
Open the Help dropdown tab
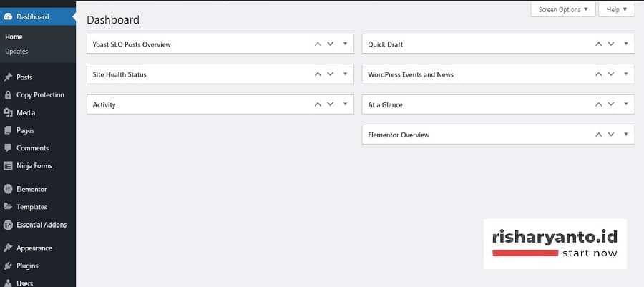(x=617, y=9)
